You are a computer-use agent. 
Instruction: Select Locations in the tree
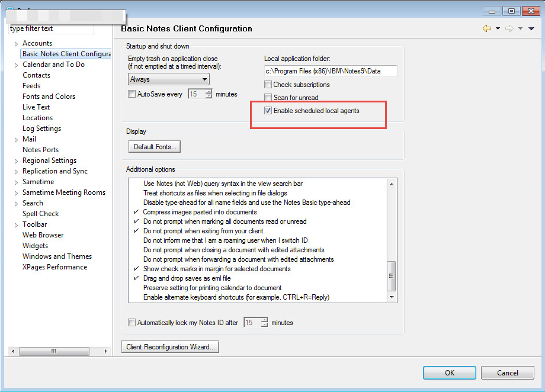coord(37,118)
